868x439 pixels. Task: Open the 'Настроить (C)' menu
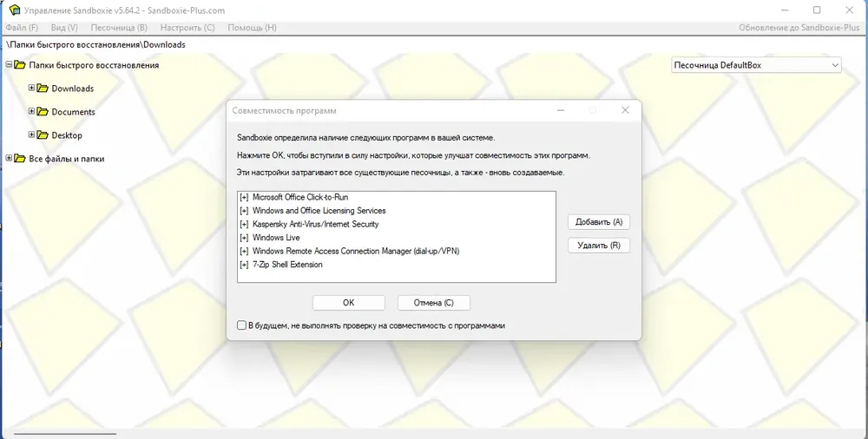[187, 28]
